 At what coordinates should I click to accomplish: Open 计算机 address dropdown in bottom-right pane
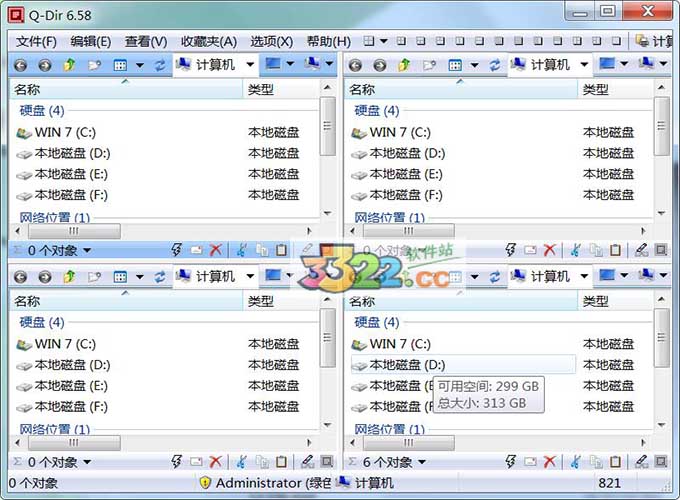pos(585,276)
